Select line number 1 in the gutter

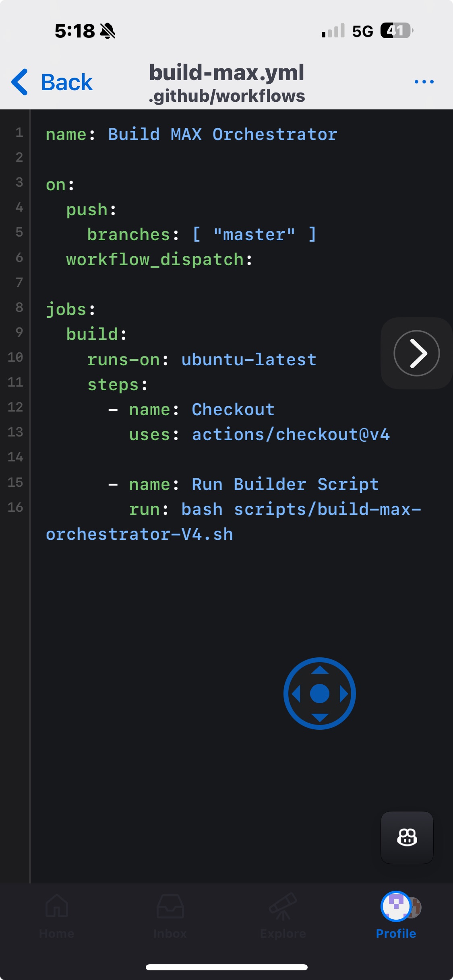[19, 132]
